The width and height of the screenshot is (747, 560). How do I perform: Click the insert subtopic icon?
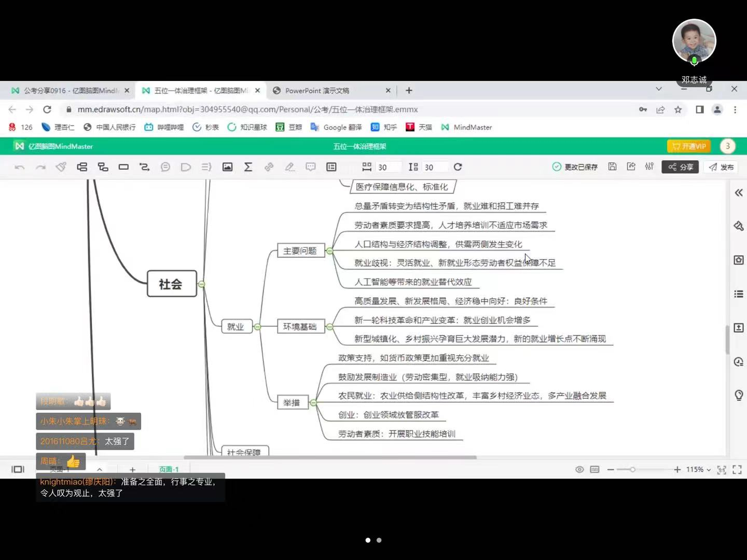(x=103, y=167)
